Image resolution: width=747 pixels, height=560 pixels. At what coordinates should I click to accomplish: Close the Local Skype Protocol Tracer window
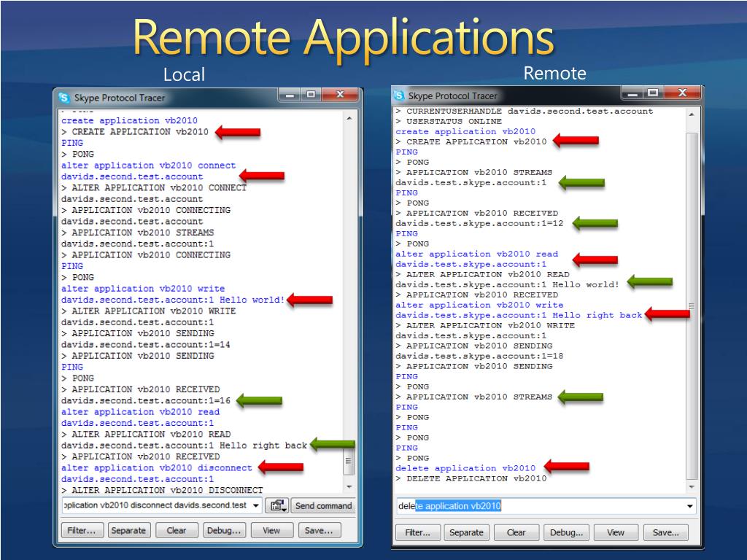point(340,95)
